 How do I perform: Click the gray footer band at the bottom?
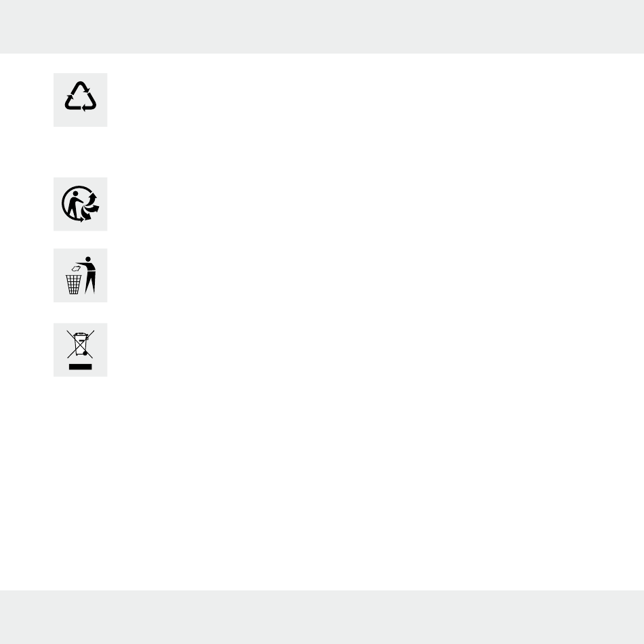tap(322, 617)
